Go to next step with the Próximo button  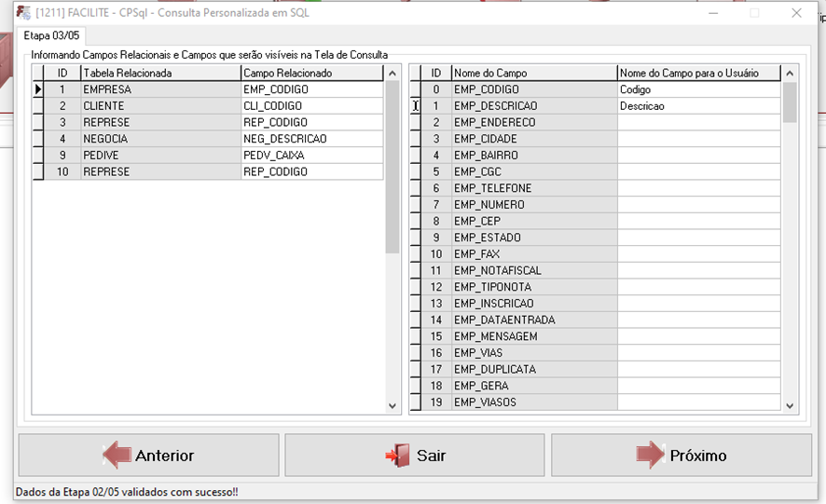click(681, 455)
